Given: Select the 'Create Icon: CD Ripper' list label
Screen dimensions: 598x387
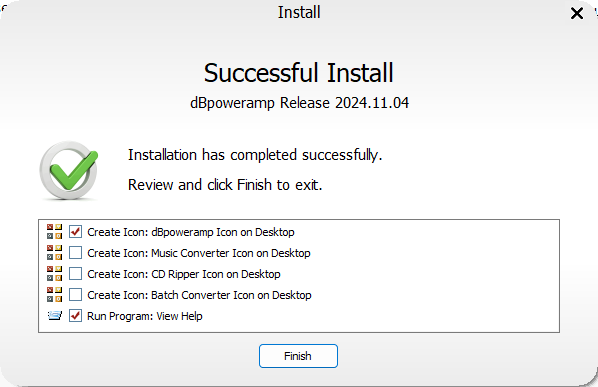Looking at the screenshot, I should (184, 274).
